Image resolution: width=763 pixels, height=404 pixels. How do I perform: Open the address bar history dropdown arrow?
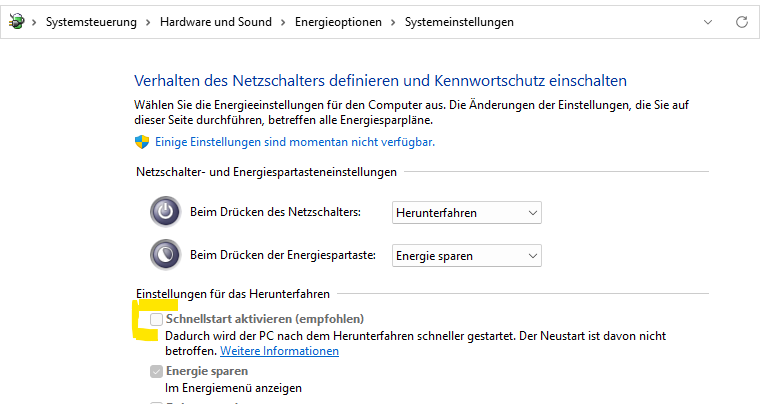click(x=709, y=21)
